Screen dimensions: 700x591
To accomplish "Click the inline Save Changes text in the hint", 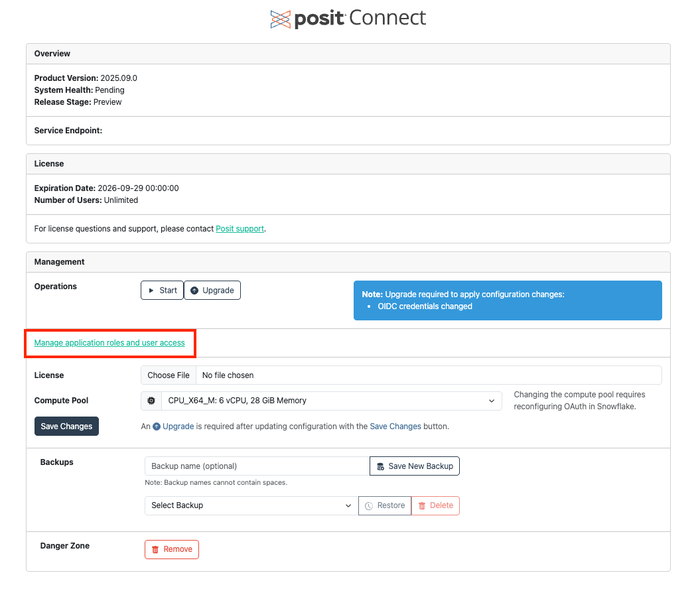I will (x=395, y=427).
